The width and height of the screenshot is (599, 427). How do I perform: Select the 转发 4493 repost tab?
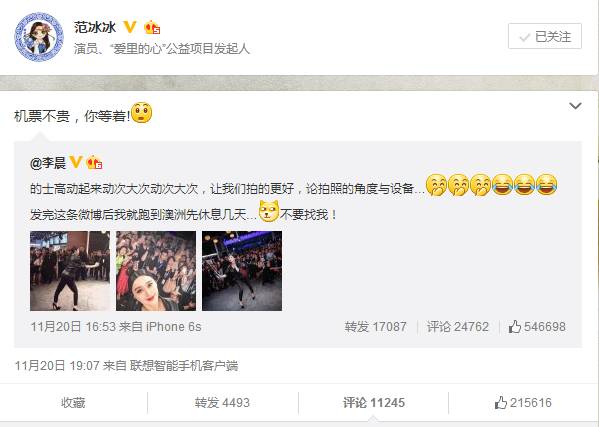coord(222,403)
